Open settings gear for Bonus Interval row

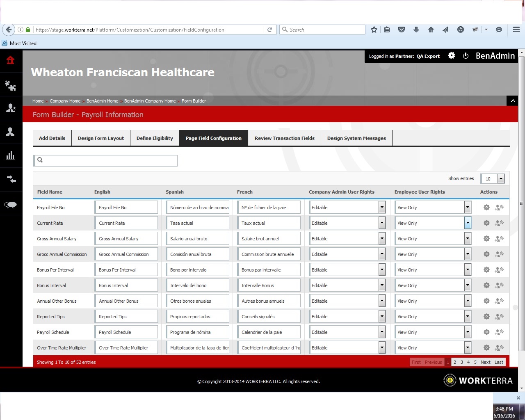point(486,285)
